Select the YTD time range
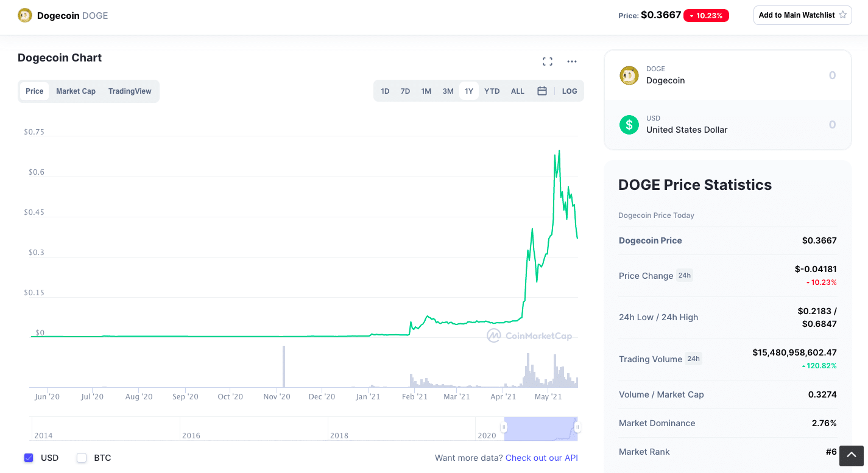 point(492,91)
